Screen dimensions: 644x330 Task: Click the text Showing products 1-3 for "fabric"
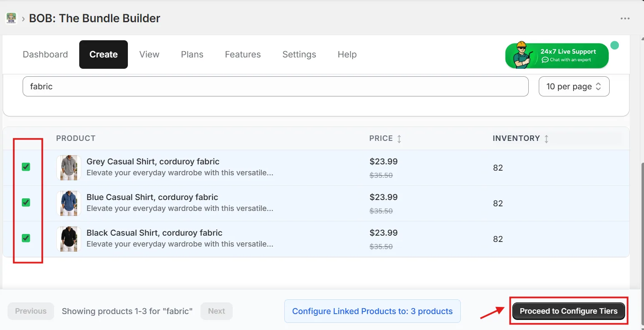(x=127, y=311)
